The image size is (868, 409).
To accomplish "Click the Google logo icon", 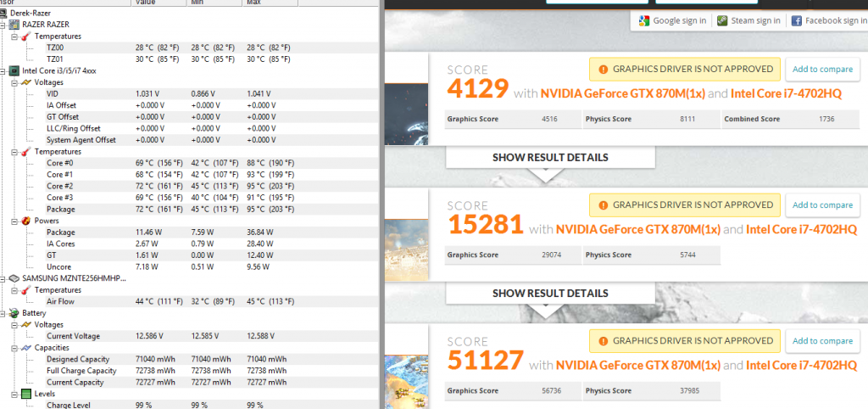I will 643,21.
